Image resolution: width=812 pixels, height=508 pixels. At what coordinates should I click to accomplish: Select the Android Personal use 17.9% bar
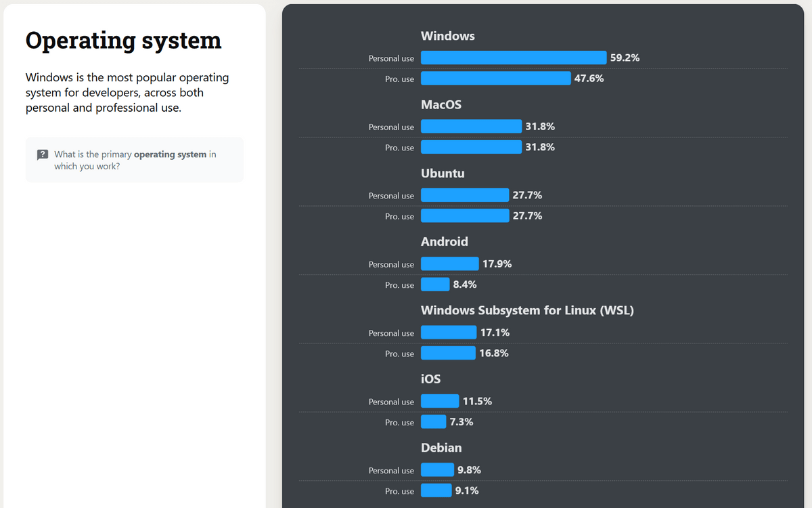pos(449,264)
